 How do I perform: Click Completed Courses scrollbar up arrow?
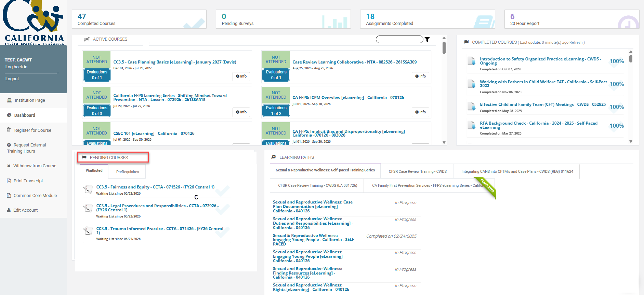click(631, 52)
